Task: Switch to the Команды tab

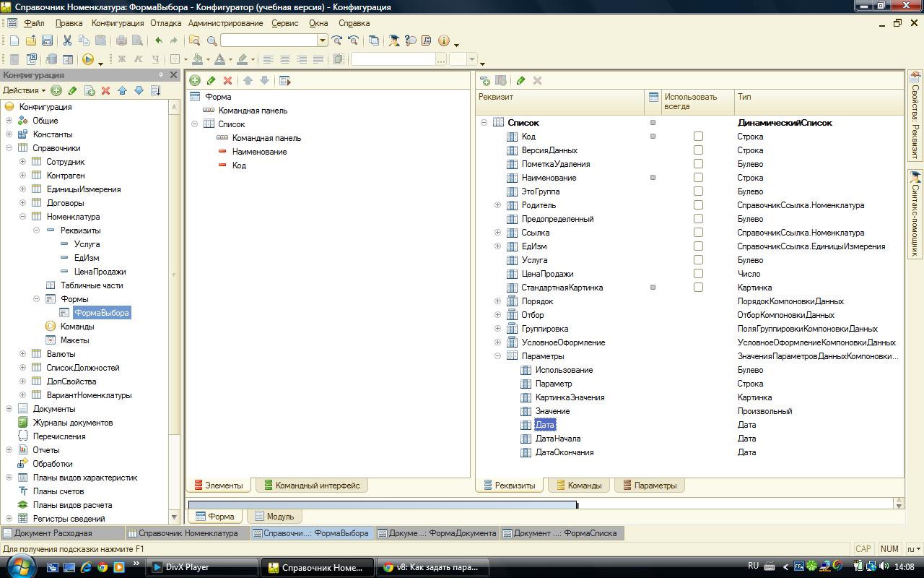Action: [x=579, y=486]
